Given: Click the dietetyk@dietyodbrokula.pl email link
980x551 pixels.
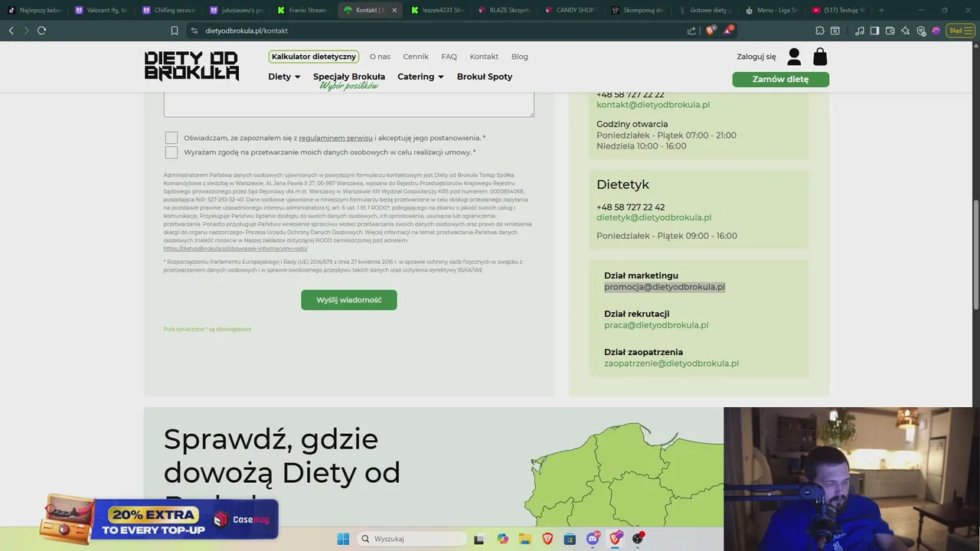Looking at the screenshot, I should pos(654,217).
